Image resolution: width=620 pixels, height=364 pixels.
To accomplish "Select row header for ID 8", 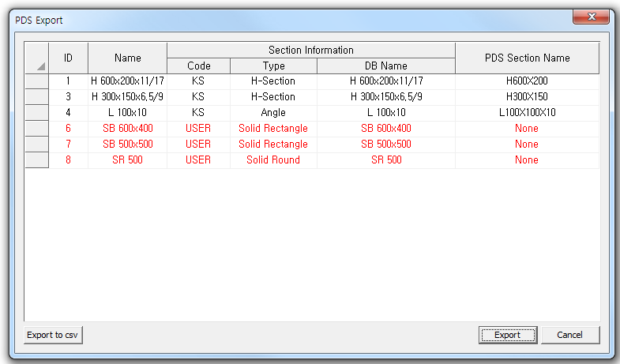I will tap(37, 160).
